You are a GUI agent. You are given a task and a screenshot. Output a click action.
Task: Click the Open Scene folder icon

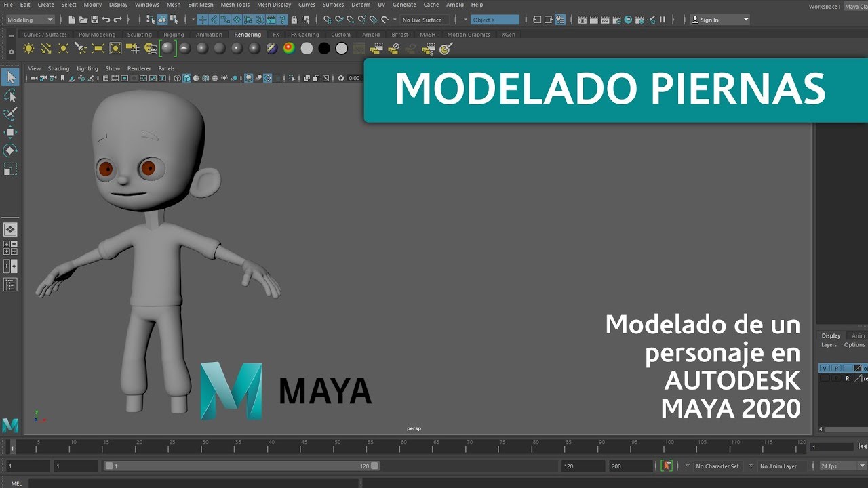pos(83,20)
